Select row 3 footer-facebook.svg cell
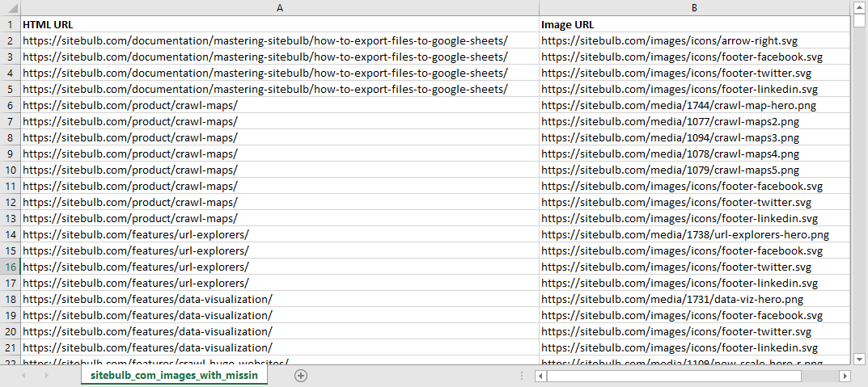The width and height of the screenshot is (868, 387). (694, 57)
